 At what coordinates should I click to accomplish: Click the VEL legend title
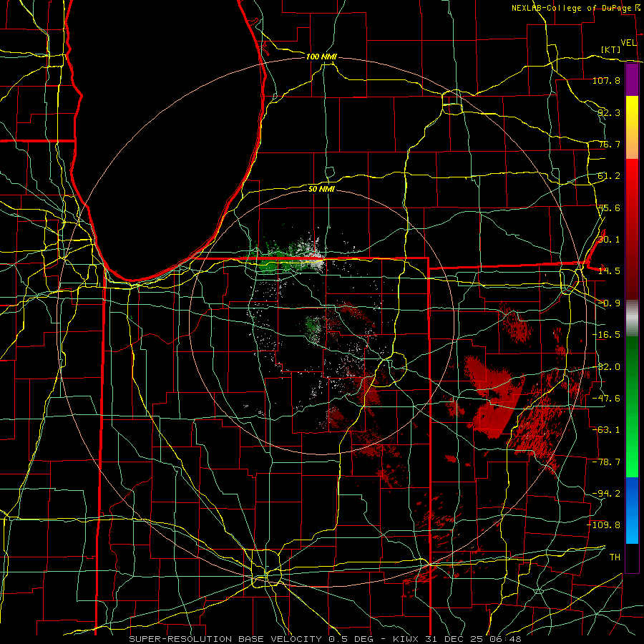click(x=628, y=43)
